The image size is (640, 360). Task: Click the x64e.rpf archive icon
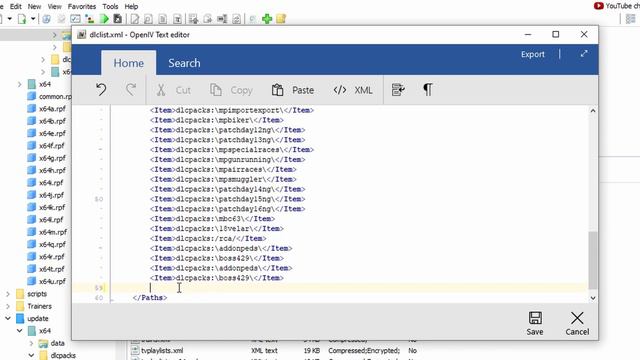(32, 133)
